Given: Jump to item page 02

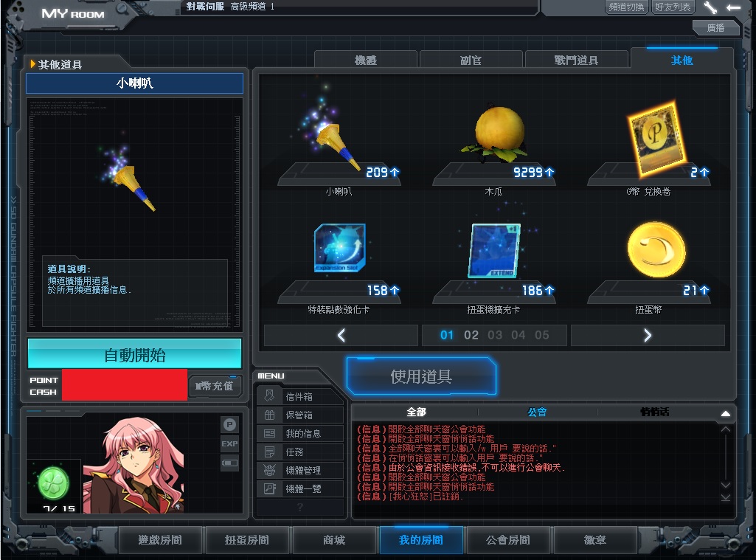Looking at the screenshot, I should click(x=471, y=335).
